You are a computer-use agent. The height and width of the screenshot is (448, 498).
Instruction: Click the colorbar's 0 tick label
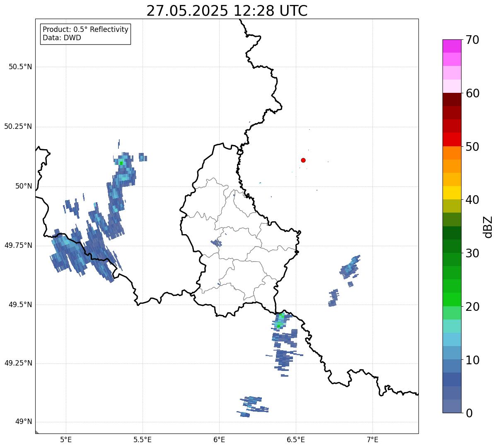469,413
